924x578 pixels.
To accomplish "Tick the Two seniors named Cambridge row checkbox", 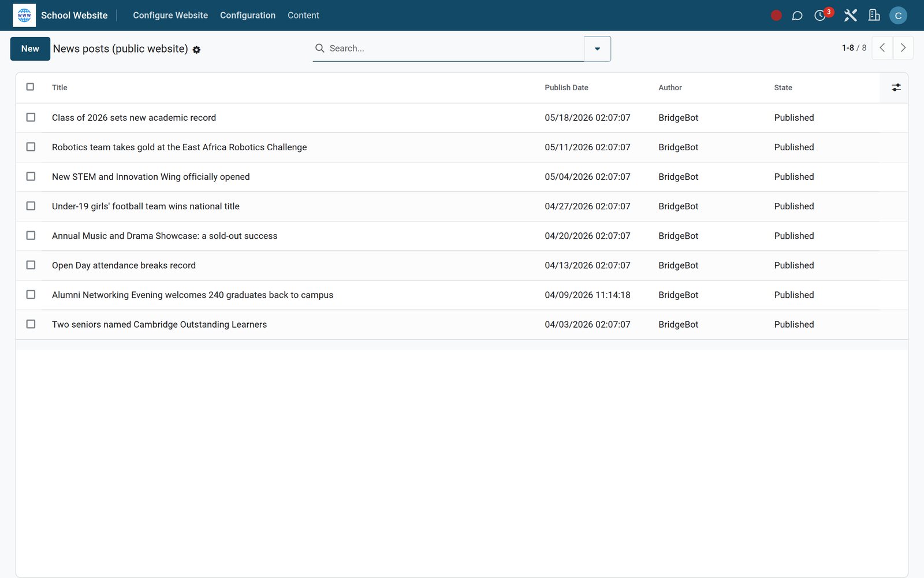I will 31,324.
